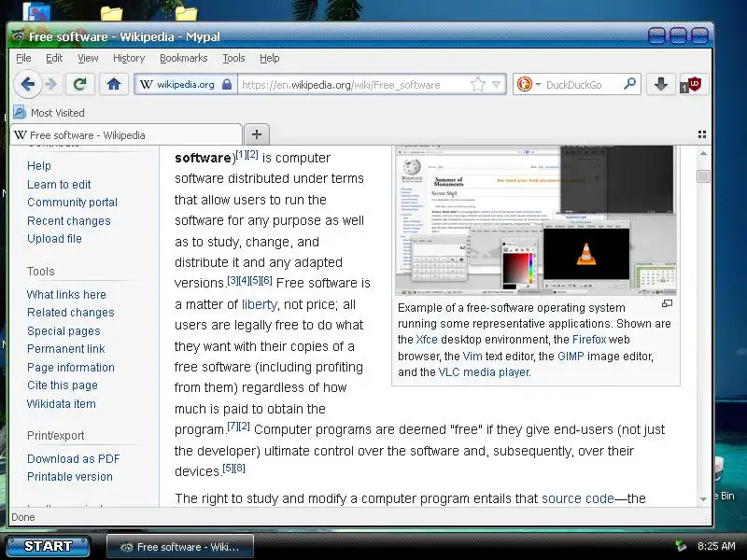Follow the source code link
The width and height of the screenshot is (747, 560).
(577, 498)
